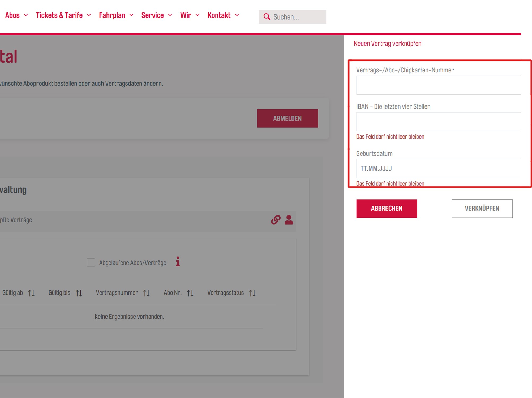Focus the Geburtsdatum date field

[x=438, y=168]
